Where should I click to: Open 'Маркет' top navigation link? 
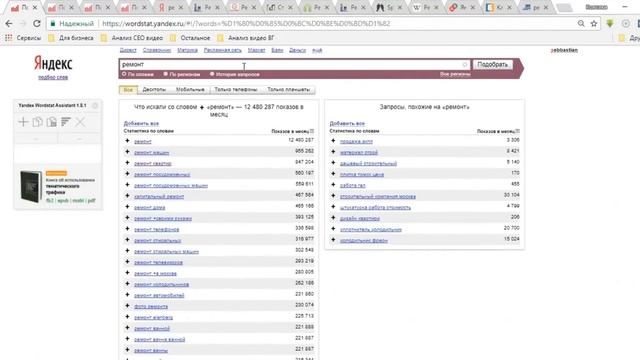pos(256,50)
